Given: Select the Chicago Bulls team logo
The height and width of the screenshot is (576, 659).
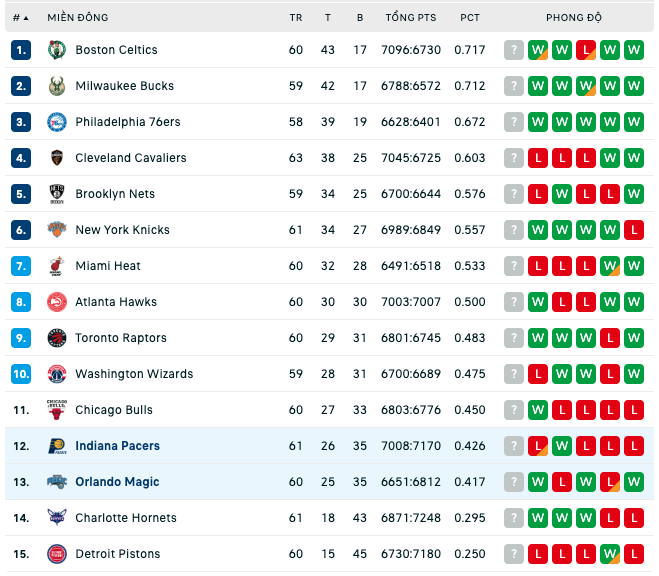Looking at the screenshot, I should point(57,410).
